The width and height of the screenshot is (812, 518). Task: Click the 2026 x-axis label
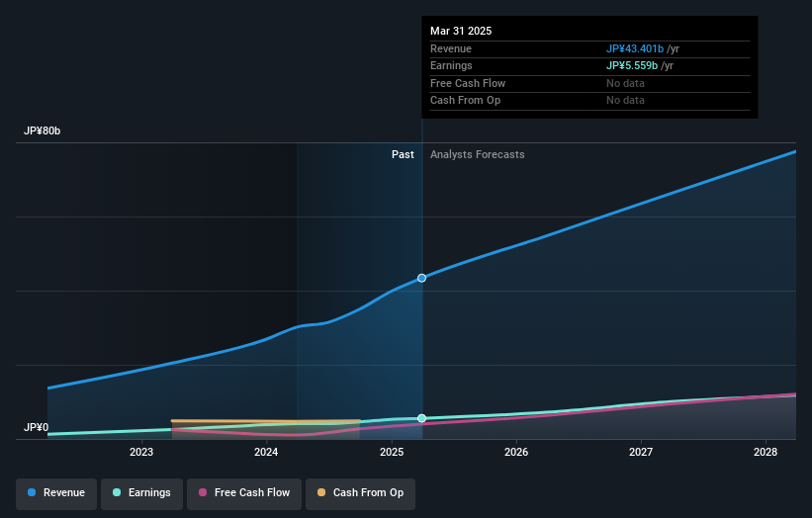[x=516, y=453]
